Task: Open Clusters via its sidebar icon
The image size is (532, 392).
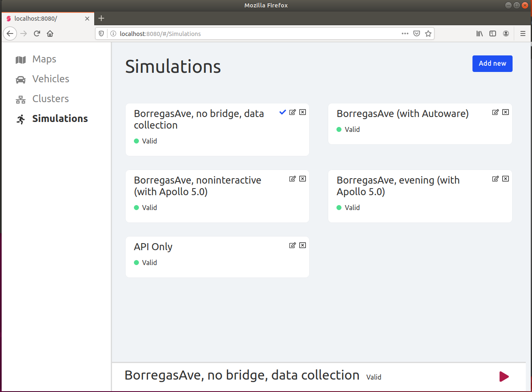Action: [x=20, y=99]
